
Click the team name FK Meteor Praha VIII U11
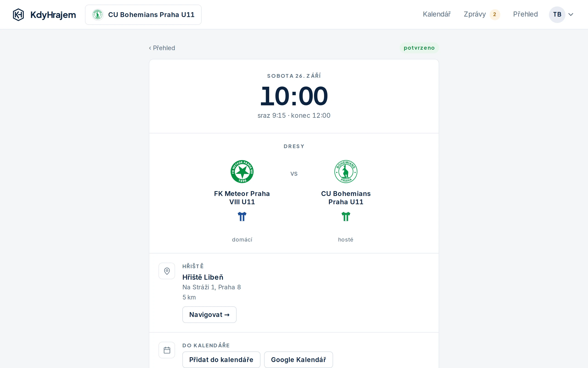click(x=242, y=198)
